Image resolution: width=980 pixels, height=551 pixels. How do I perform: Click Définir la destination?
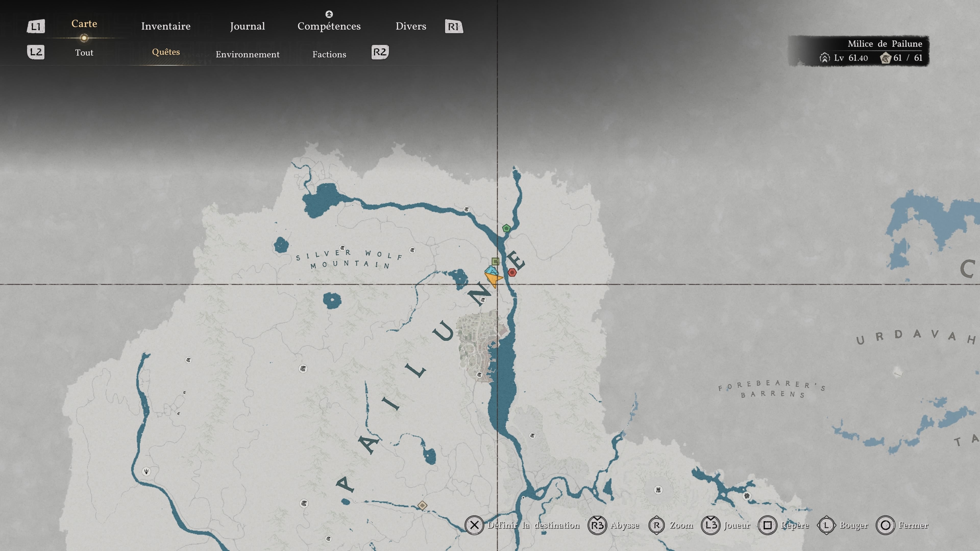tap(534, 525)
